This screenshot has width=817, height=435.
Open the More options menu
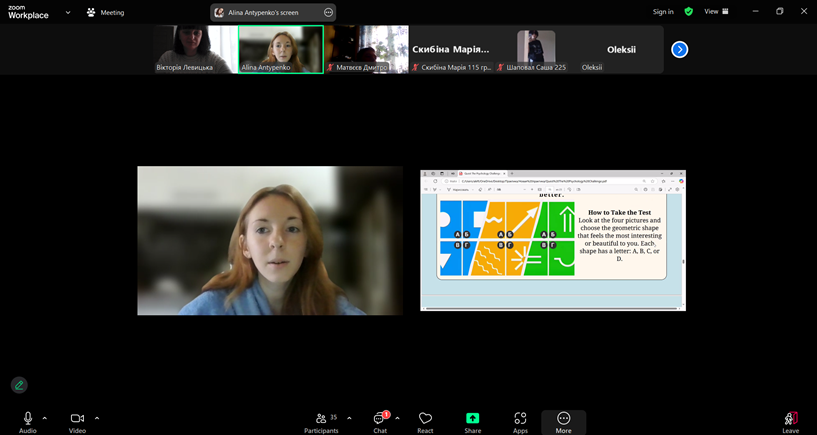click(563, 422)
